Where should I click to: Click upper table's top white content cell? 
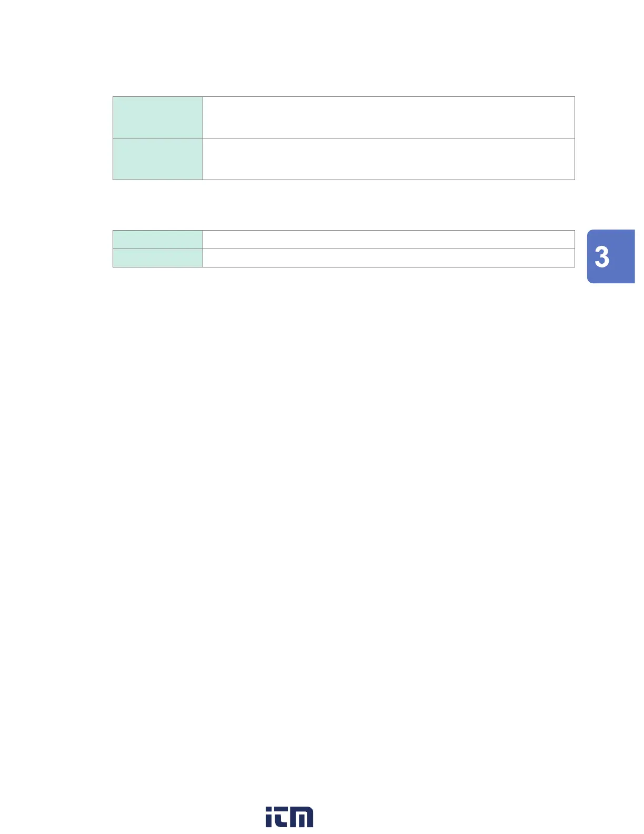[x=388, y=117]
